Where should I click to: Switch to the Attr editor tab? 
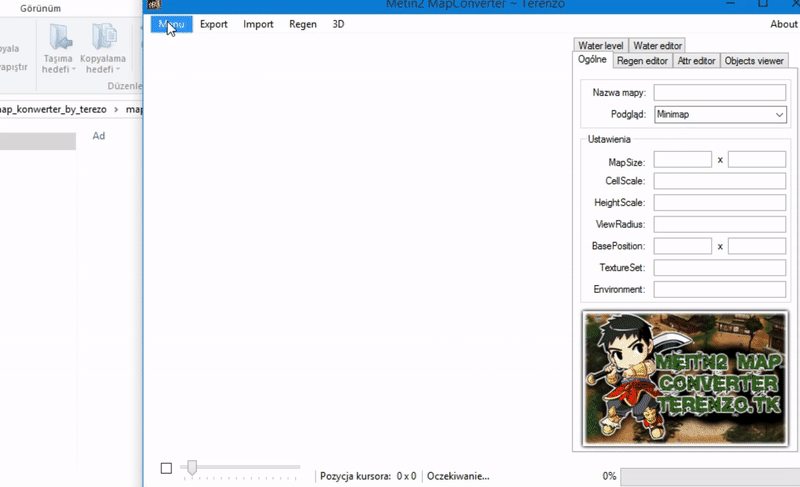(x=696, y=61)
